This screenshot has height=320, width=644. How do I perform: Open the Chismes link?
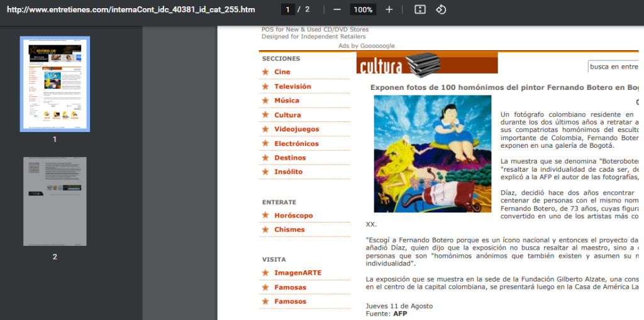[289, 230]
